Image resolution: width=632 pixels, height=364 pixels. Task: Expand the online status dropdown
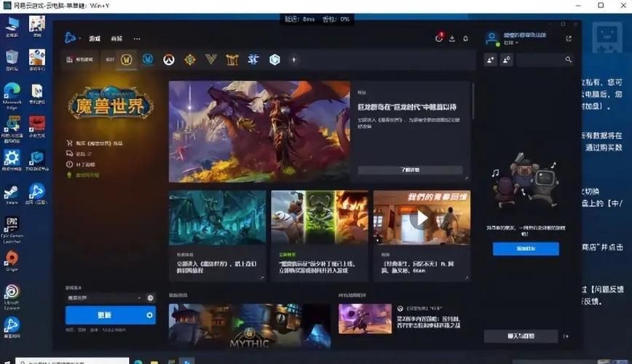pyautogui.click(x=511, y=43)
